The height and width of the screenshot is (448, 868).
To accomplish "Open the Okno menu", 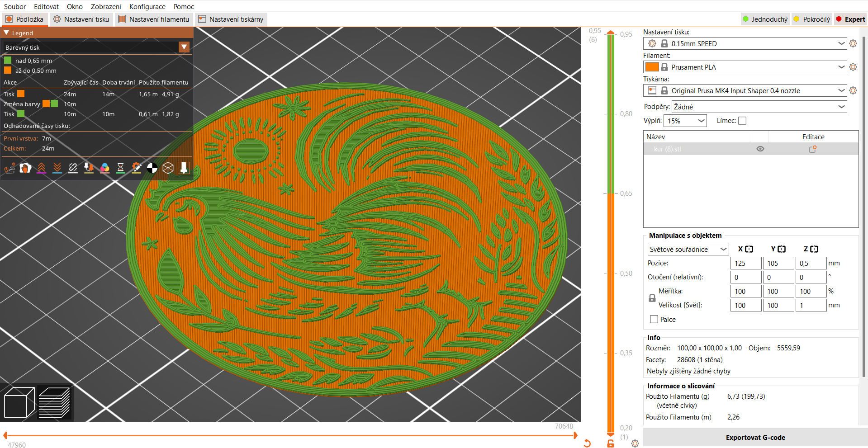I will (x=75, y=6).
